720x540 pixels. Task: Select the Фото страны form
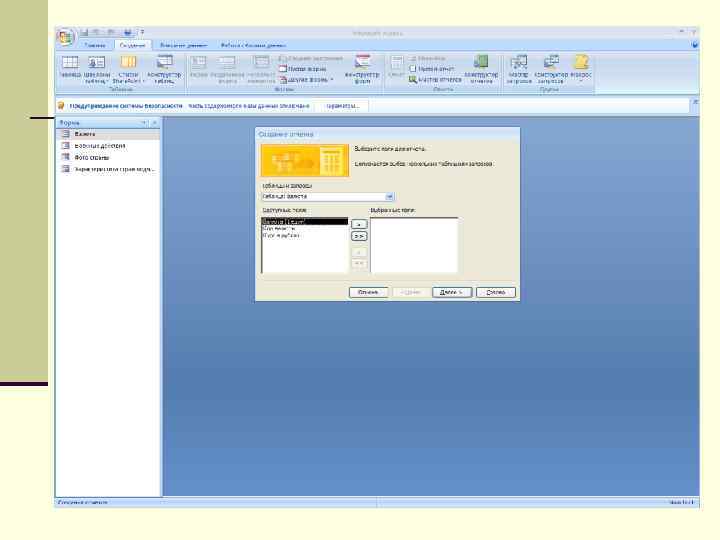[x=108, y=158]
